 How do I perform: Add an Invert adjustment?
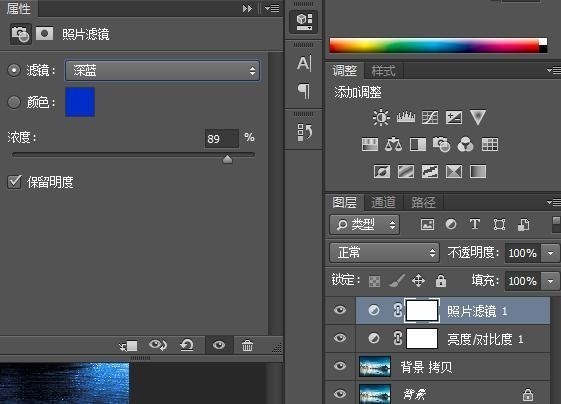tap(382, 171)
